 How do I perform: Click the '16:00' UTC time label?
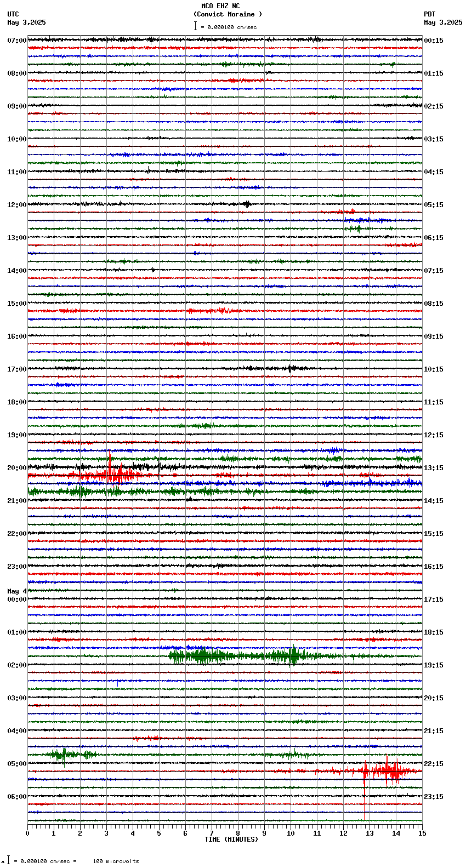pos(17,336)
